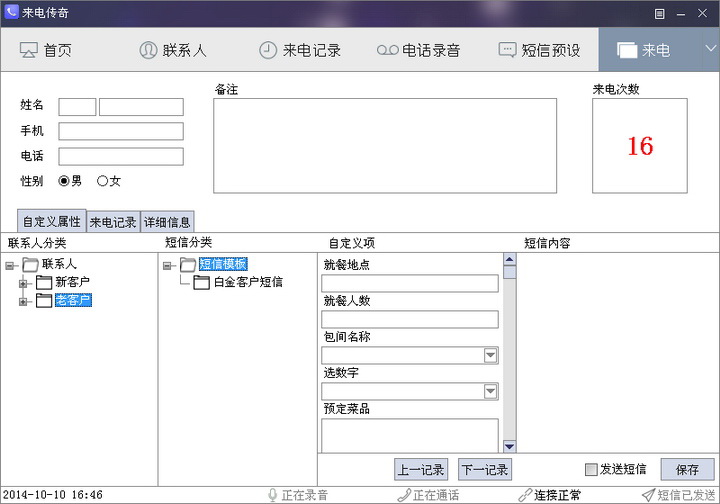
Task: Select the 详细信息 sub-tab
Action: point(167,222)
